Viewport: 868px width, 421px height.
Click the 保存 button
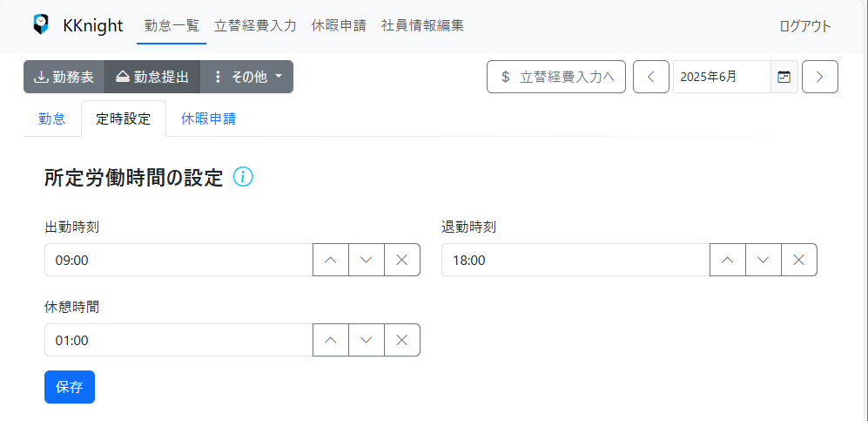(x=70, y=387)
